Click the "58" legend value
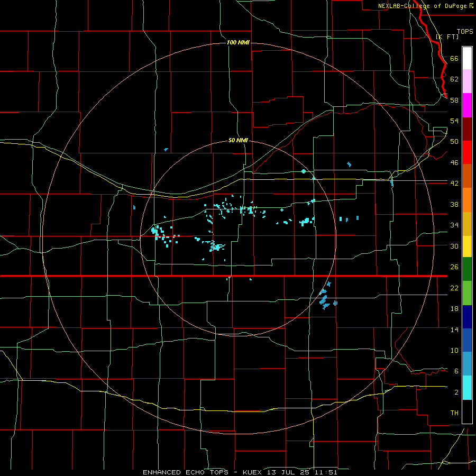476x476 pixels. coord(454,100)
